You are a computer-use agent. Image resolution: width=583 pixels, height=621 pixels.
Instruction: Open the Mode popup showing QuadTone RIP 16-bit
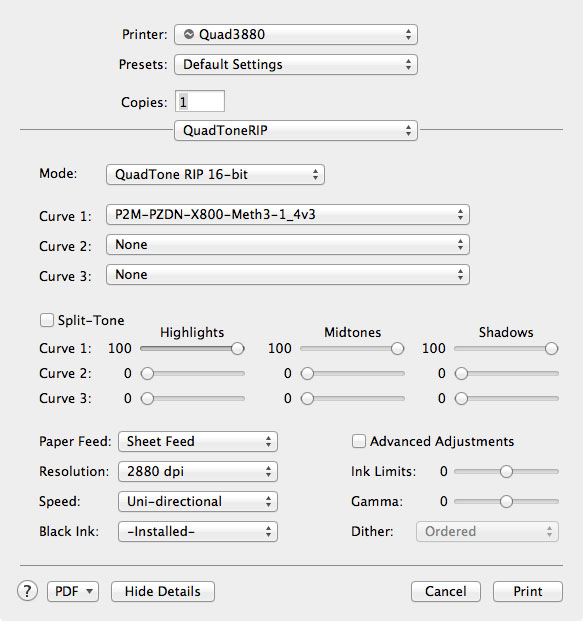click(x=215, y=174)
